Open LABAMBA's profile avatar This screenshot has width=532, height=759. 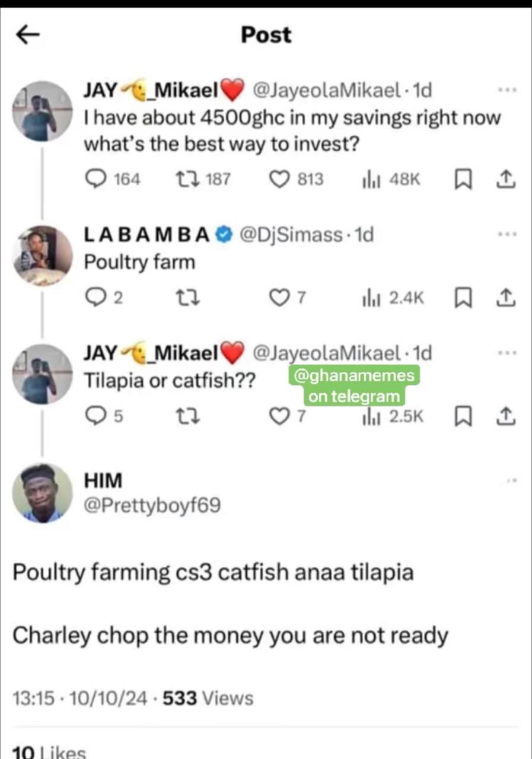point(43,256)
